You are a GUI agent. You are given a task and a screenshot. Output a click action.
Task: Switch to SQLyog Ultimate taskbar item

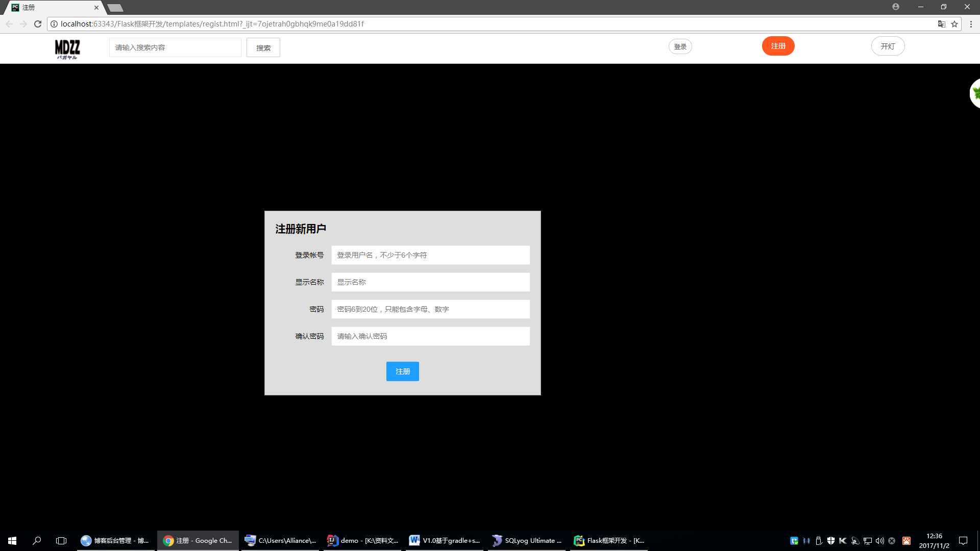[527, 541]
